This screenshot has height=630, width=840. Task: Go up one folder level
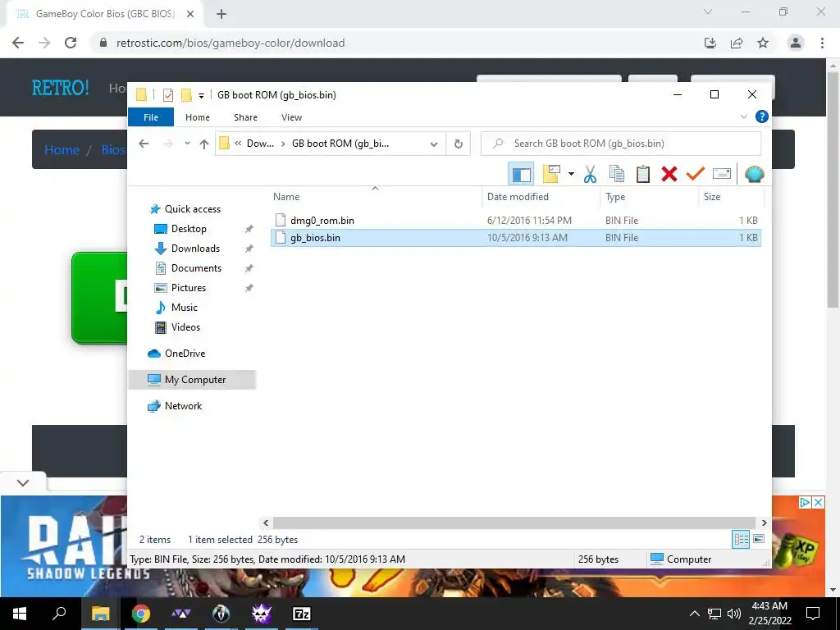point(204,143)
